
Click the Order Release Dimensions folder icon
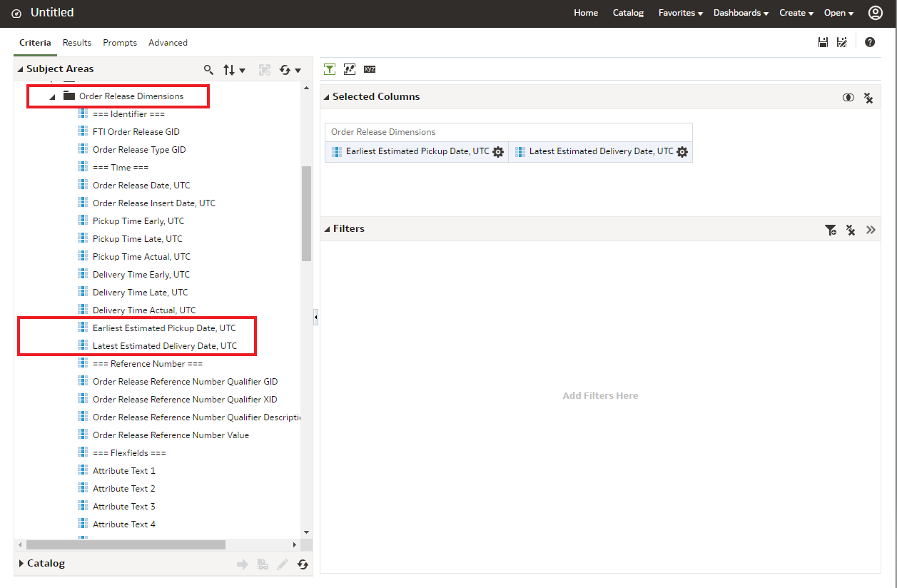click(x=69, y=96)
